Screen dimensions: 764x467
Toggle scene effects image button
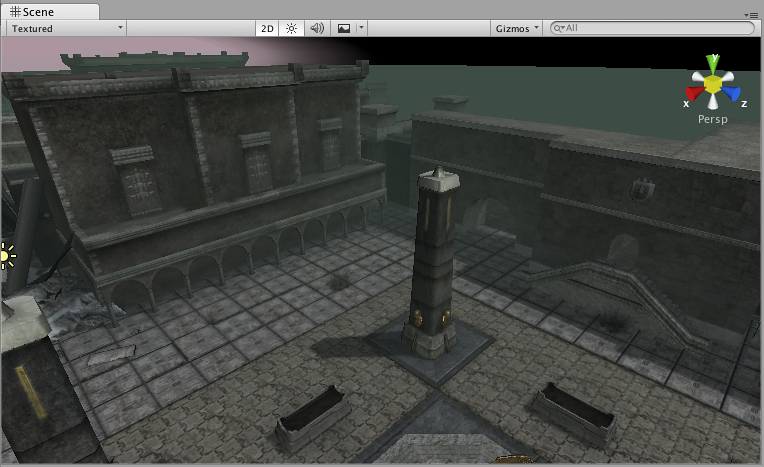[x=344, y=29]
